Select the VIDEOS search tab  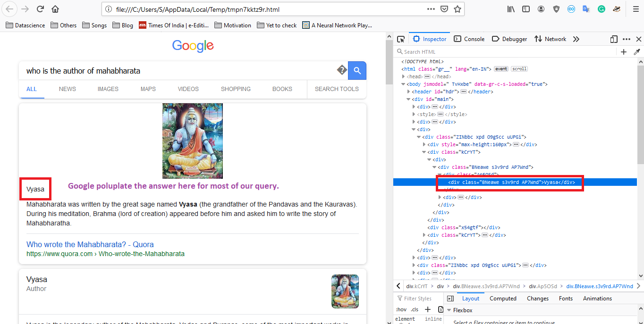click(x=188, y=89)
